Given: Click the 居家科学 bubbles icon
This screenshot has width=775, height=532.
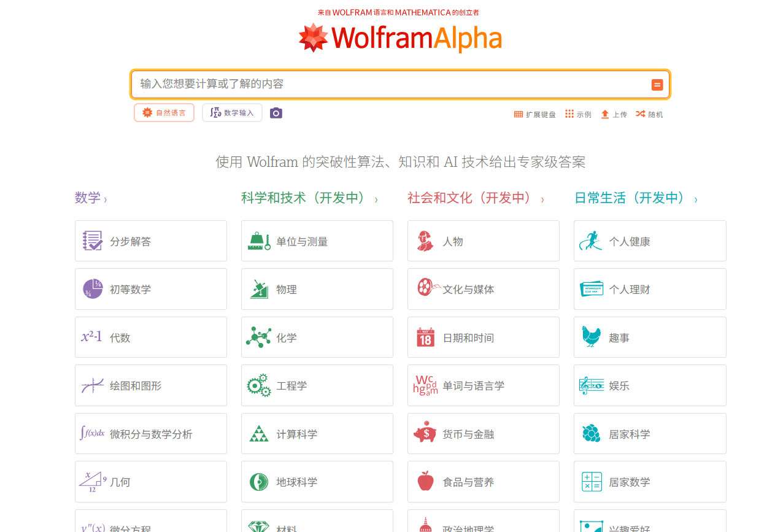Looking at the screenshot, I should click(592, 433).
